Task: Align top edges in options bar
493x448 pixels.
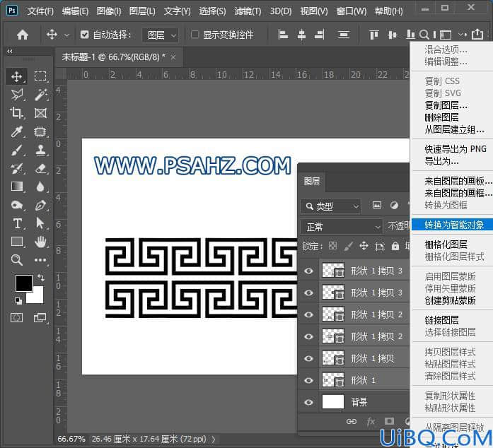Action: coord(373,35)
